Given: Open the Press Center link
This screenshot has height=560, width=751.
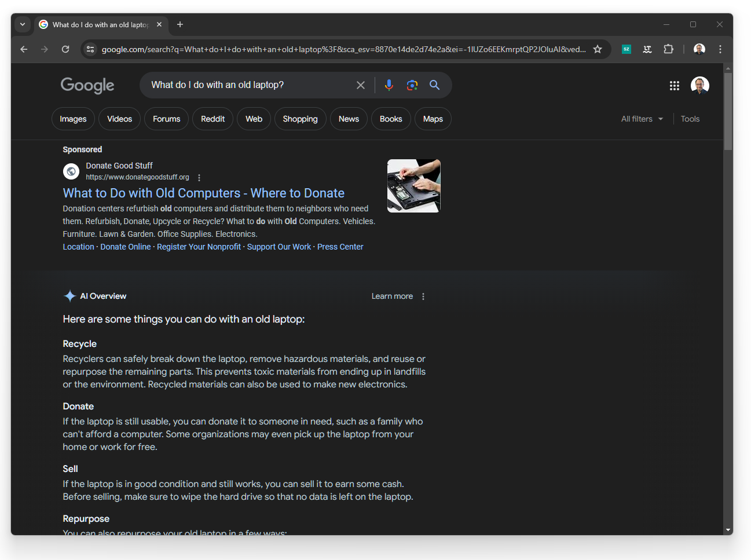Looking at the screenshot, I should (340, 247).
